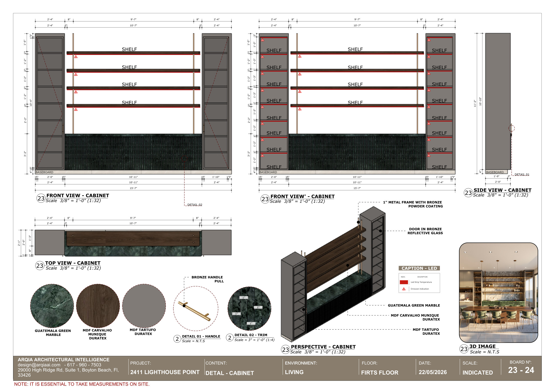Screen dimensions: 555x392
Task: Click the "1" METAL FRAME WITH BRONZE POWDER COATING" callout
Action: pos(413,204)
